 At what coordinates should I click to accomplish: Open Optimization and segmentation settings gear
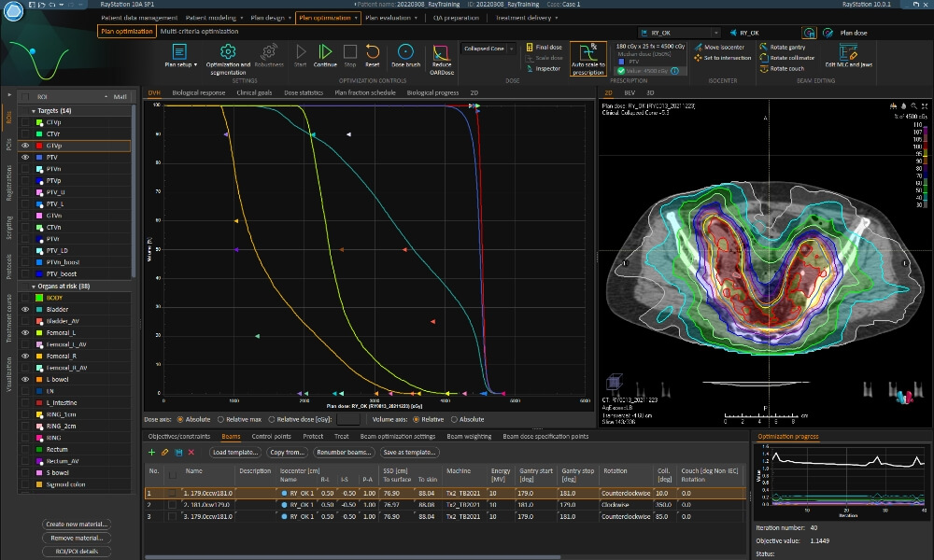click(x=228, y=51)
